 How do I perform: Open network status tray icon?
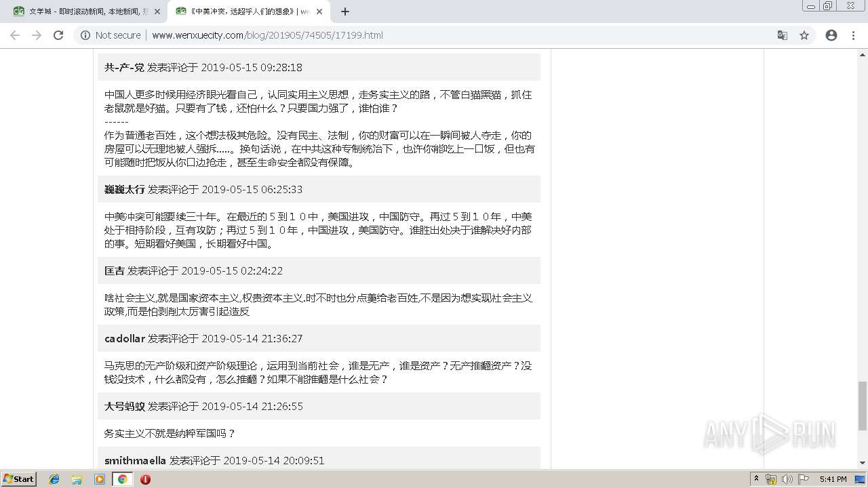(x=771, y=479)
